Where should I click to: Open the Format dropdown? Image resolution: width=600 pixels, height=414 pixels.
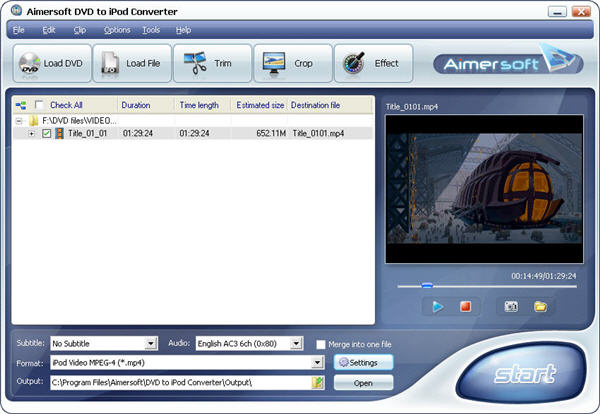(317, 362)
